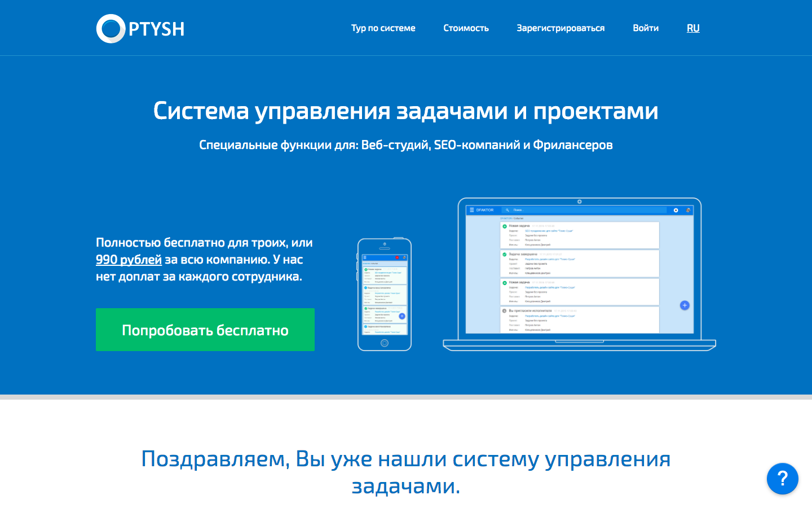Open the hamburger menu in DFAKTOR header
812x508 pixels.
point(472,210)
